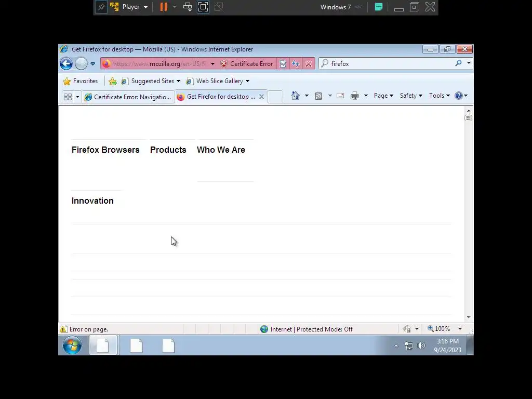The image size is (532, 399).
Task: Expand the Print dropdown arrow
Action: pyautogui.click(x=366, y=96)
